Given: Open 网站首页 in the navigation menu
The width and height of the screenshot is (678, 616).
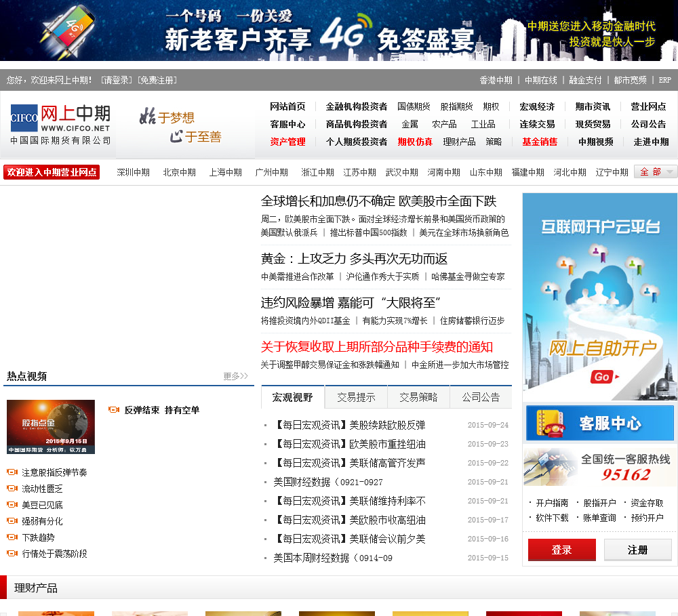Looking at the screenshot, I should pos(287,106).
